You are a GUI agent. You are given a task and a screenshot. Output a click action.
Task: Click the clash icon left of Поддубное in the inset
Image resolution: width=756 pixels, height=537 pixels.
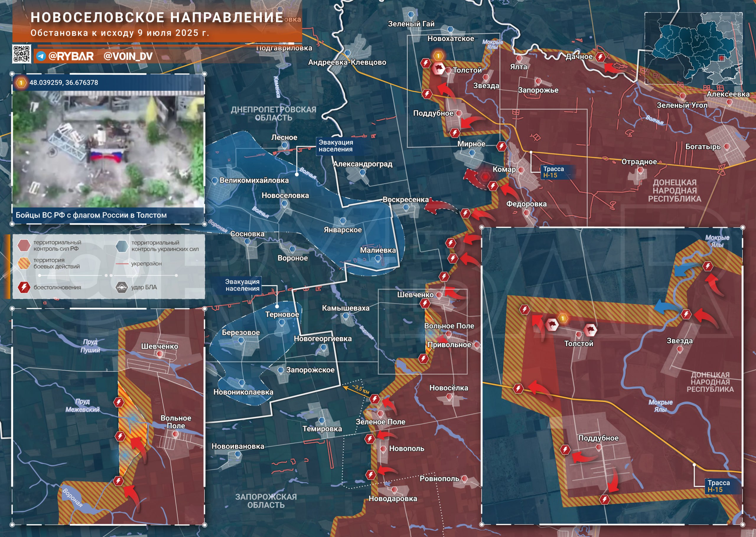[x=565, y=449]
